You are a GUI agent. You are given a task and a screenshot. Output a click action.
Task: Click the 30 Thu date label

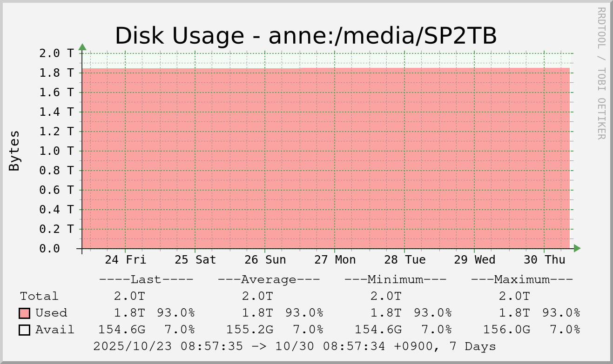tap(545, 259)
